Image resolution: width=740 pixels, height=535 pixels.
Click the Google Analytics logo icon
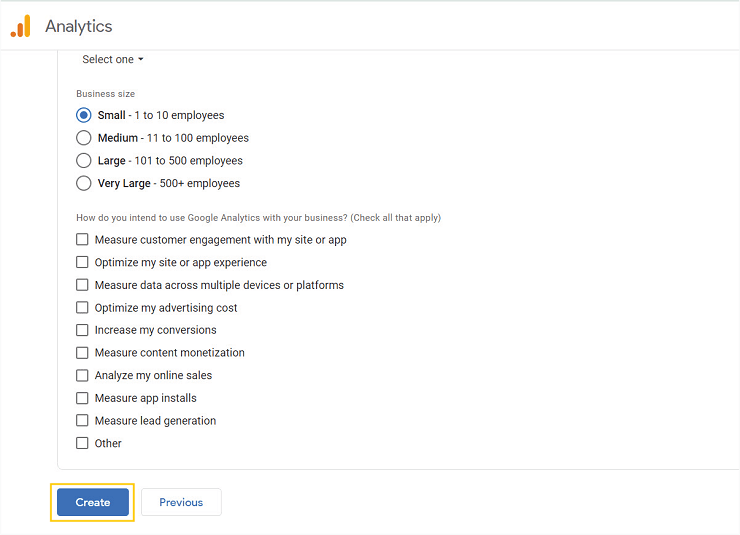pos(21,26)
